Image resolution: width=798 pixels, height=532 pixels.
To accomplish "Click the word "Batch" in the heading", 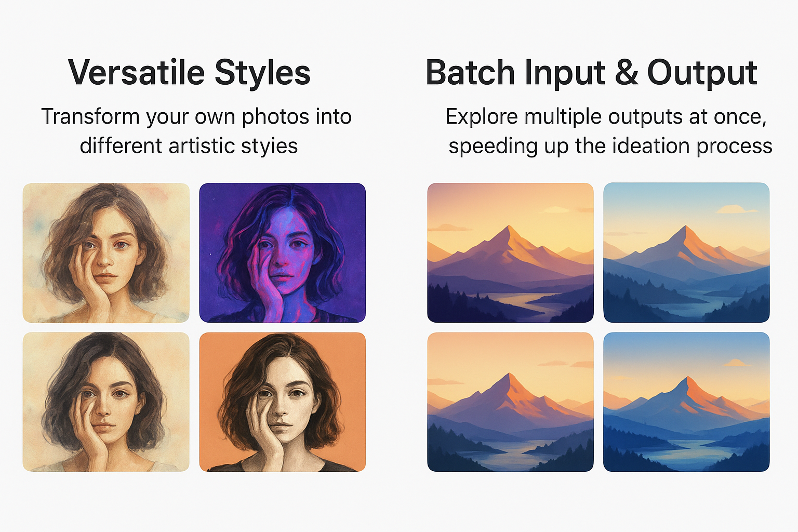I will 470,72.
